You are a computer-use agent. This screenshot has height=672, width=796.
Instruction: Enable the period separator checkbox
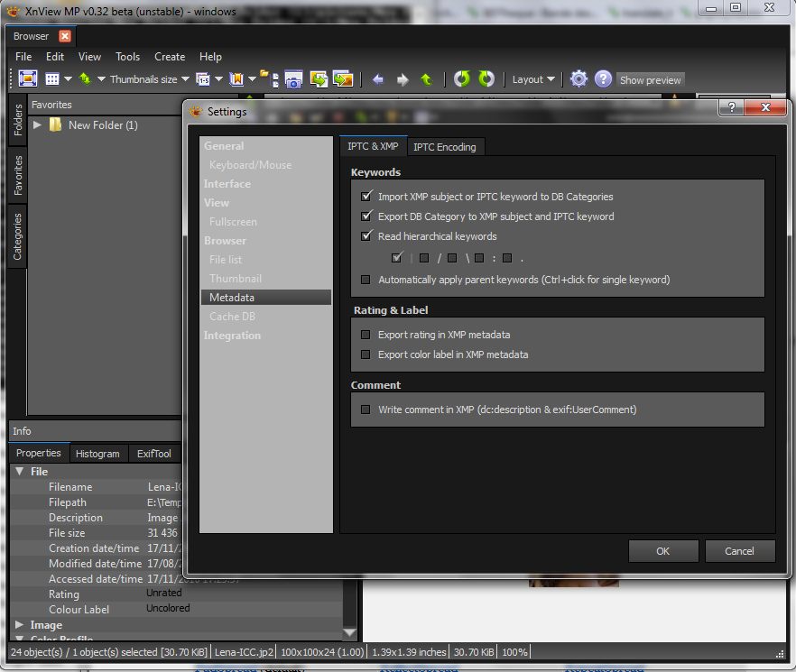(506, 258)
